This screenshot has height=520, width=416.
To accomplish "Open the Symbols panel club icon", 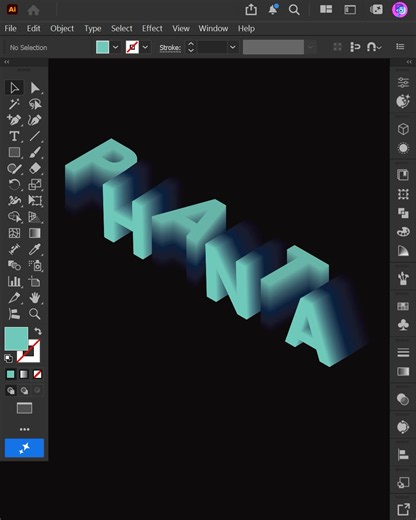I will 403,324.
